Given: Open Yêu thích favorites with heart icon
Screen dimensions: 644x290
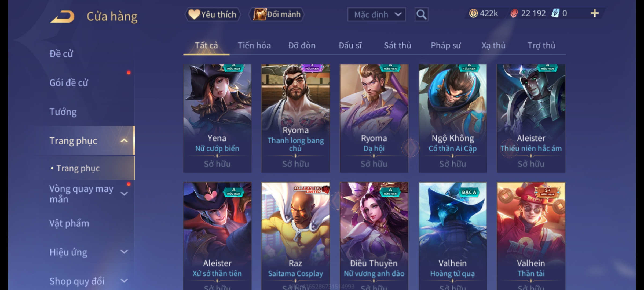Looking at the screenshot, I should click(213, 14).
